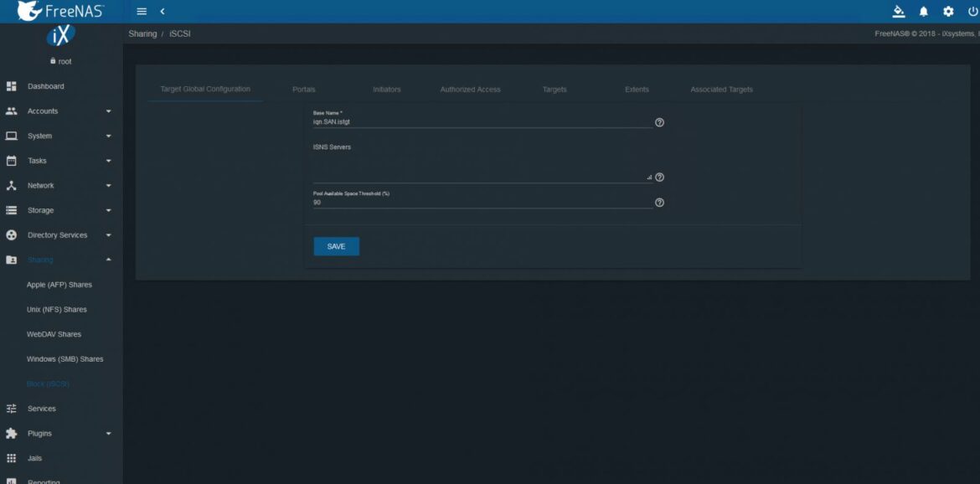Image resolution: width=980 pixels, height=484 pixels.
Task: Open the settings gear icon
Action: (948, 11)
